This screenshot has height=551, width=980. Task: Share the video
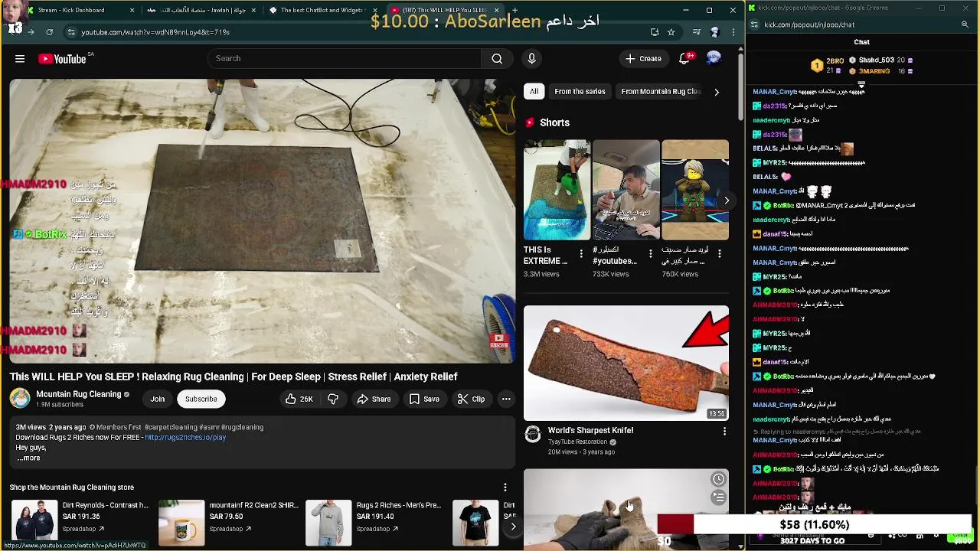click(374, 399)
